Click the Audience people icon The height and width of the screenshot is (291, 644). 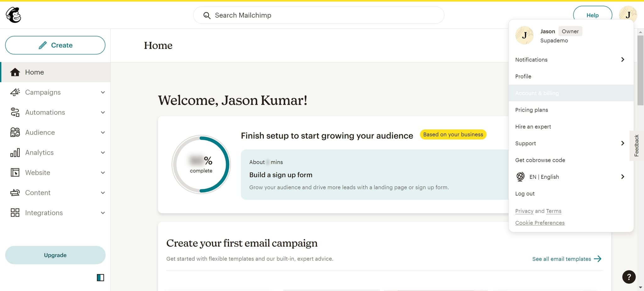click(15, 132)
